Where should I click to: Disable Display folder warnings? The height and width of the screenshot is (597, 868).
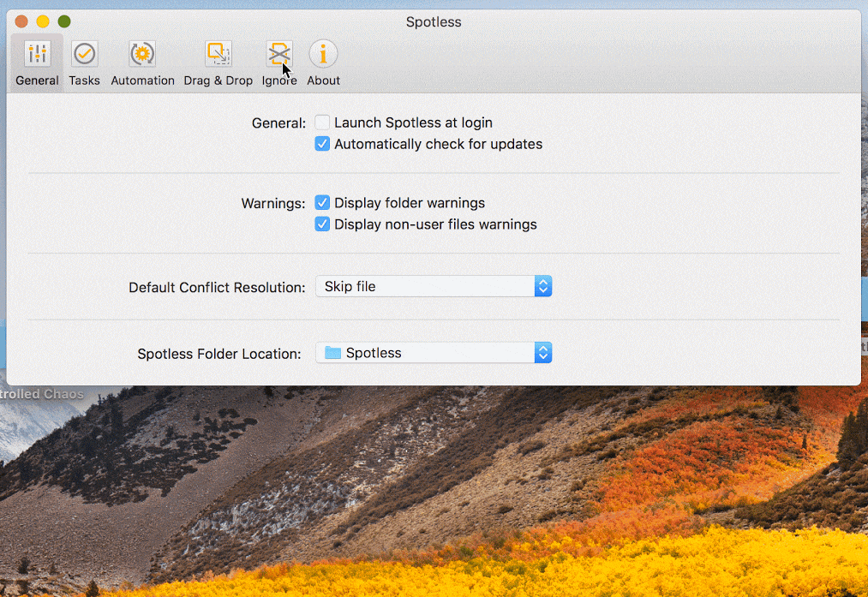point(322,202)
